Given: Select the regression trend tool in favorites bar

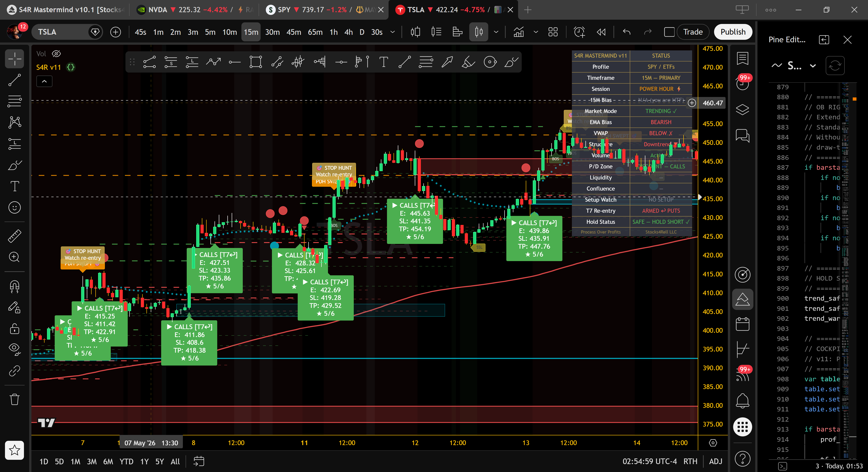Looking at the screenshot, I should pos(298,62).
